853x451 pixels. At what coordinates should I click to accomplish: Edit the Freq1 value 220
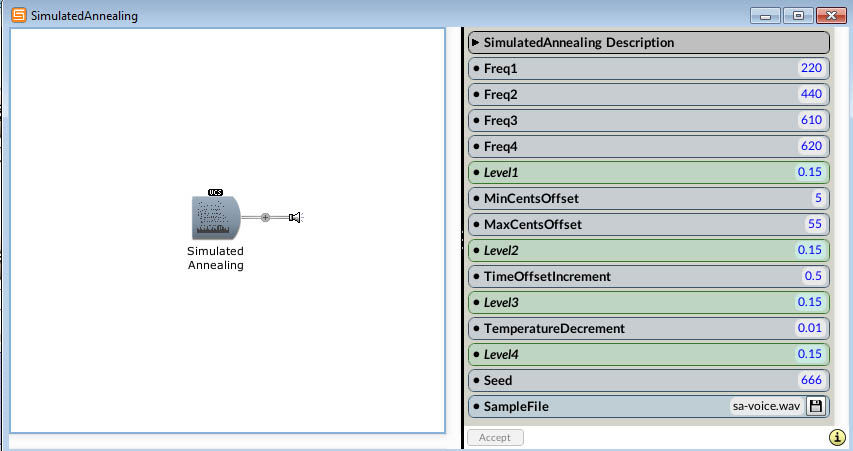coord(811,68)
